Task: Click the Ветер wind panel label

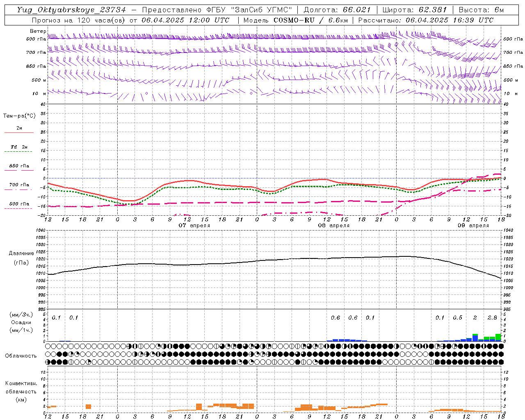Action: click(x=38, y=31)
